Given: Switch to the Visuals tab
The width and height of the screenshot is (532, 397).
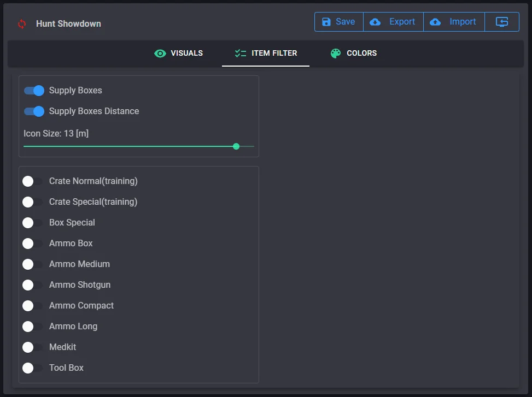Looking at the screenshot, I should 179,54.
